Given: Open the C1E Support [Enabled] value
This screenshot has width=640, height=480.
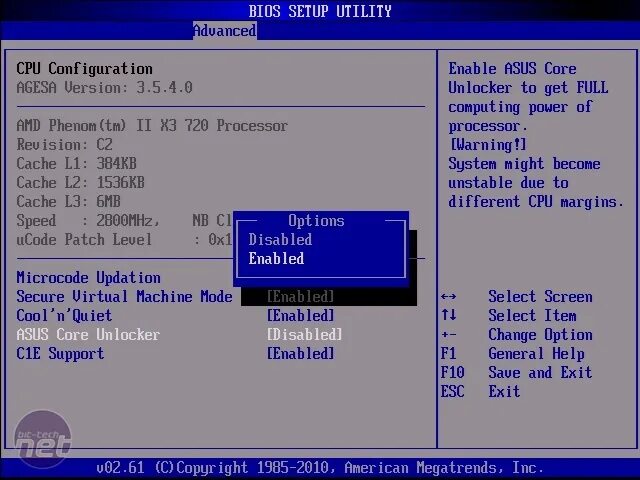Looking at the screenshot, I should (x=300, y=353).
